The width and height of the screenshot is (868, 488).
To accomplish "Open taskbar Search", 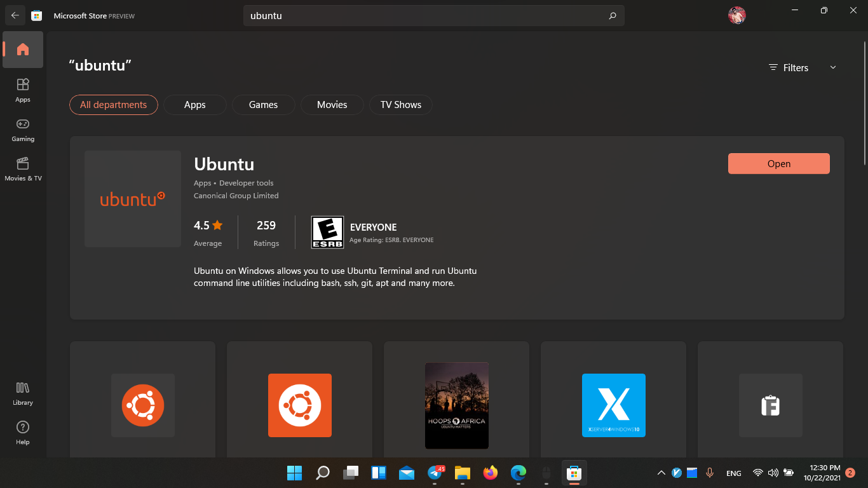I will 323,473.
